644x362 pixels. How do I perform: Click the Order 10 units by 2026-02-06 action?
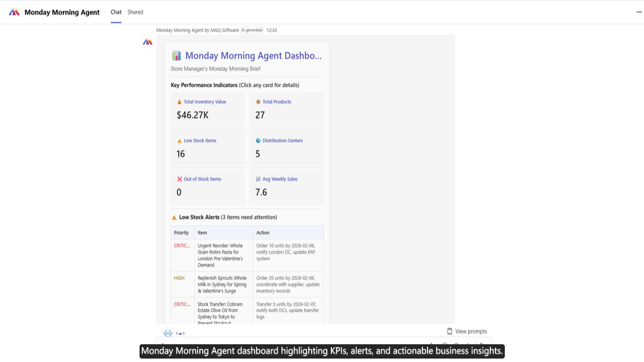(286, 252)
